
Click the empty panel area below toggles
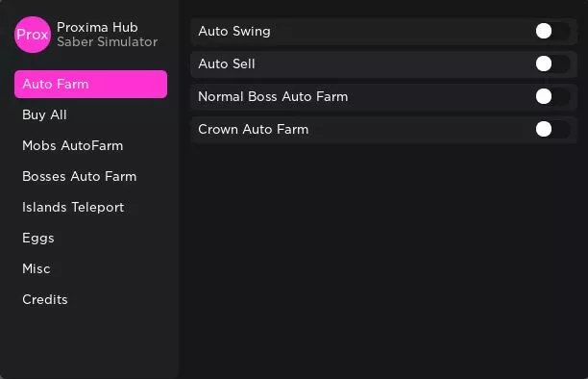pos(383,259)
